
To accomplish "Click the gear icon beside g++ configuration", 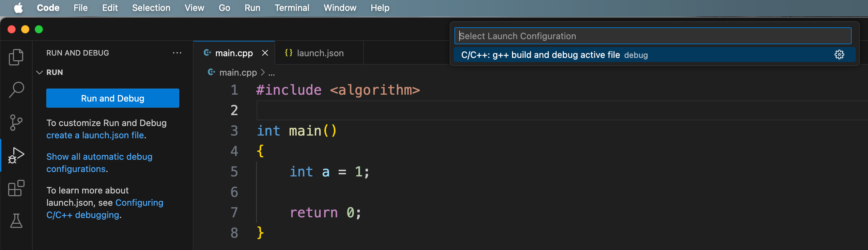I will (839, 55).
